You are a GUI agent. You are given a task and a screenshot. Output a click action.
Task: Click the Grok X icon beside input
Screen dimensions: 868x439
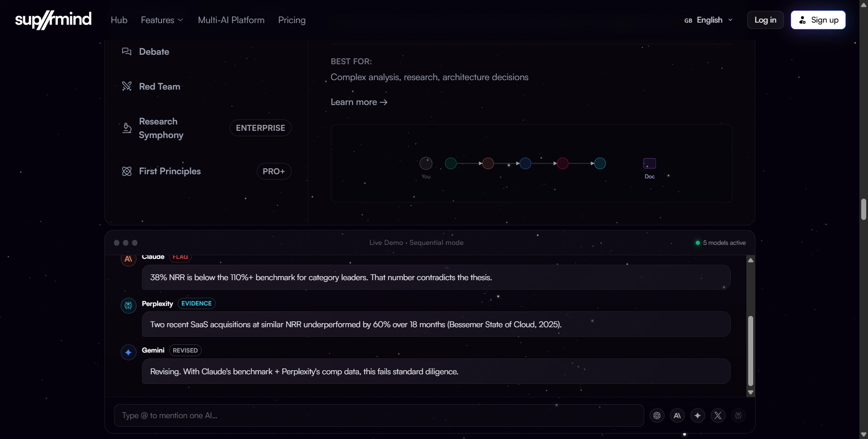718,415
